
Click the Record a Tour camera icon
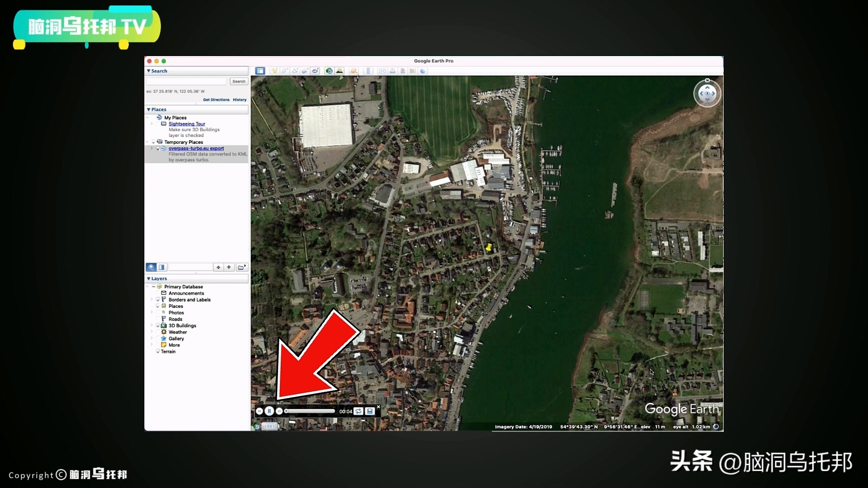(x=315, y=71)
